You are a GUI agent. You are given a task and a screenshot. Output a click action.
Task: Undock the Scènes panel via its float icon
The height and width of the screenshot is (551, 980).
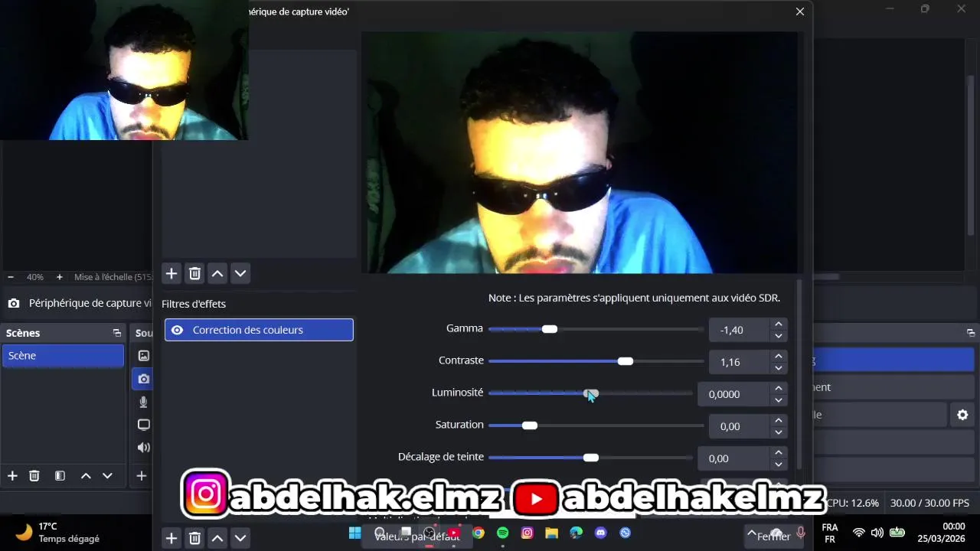(117, 333)
